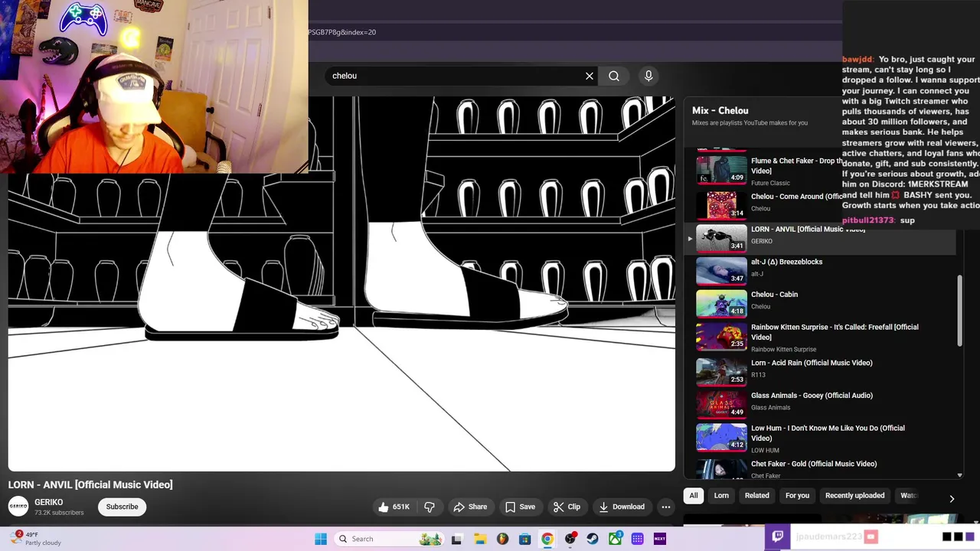980x551 pixels.
Task: Open Steam from the taskbar
Action: tap(593, 539)
